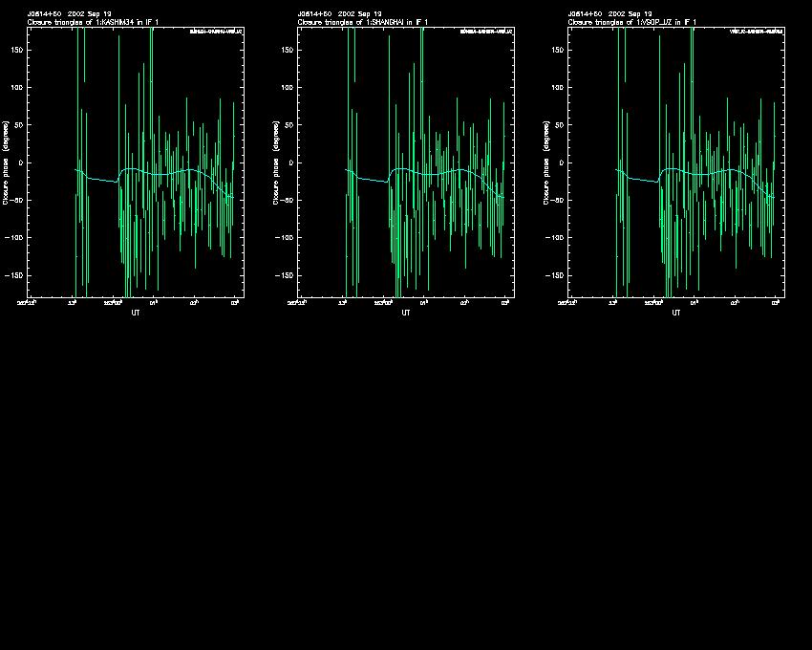Image resolution: width=812 pixels, height=650 pixels.
Task: Click the 100 y-axis tick in KASHIM34 plot
Action: [18, 88]
